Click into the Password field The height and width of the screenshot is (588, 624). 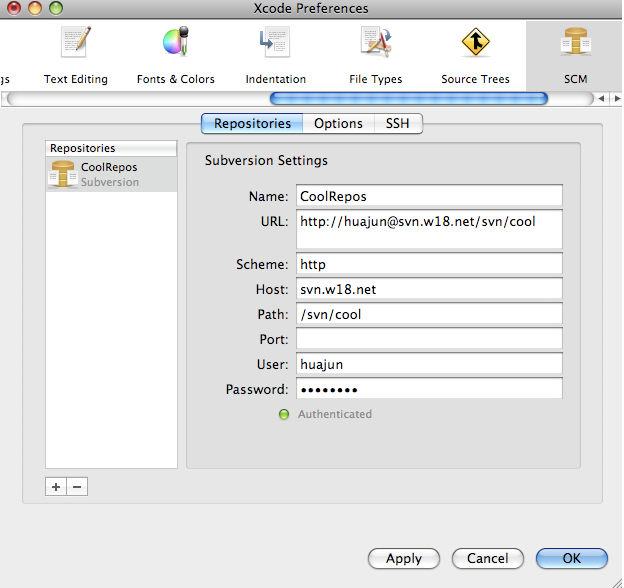click(429, 388)
